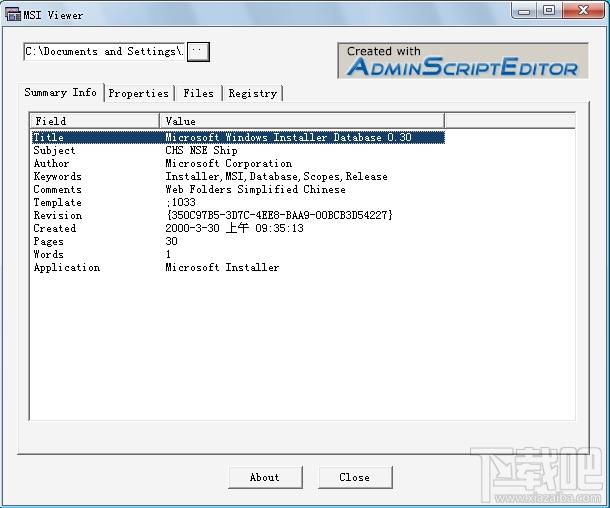Switch to the Summary Info tab
The height and width of the screenshot is (508, 610).
click(61, 93)
